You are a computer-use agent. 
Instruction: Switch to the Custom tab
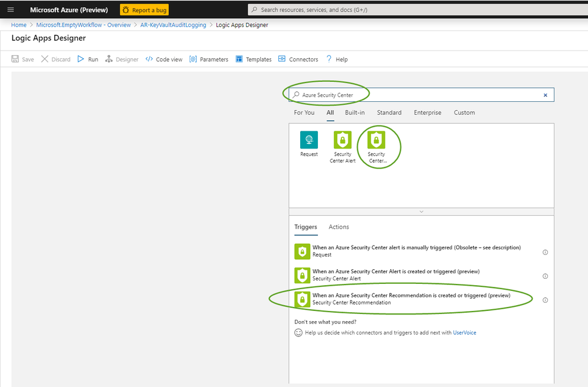click(x=464, y=113)
